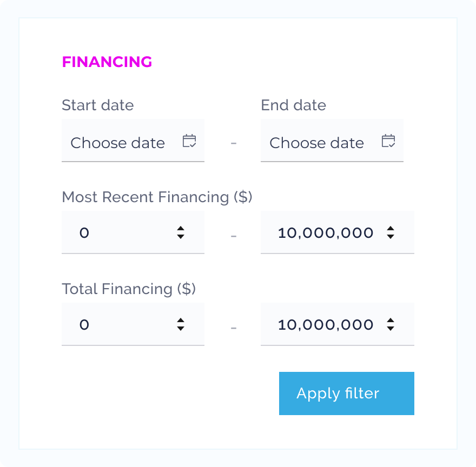The image size is (476, 467).
Task: Increase Most Recent Financing minimum value
Action: [x=181, y=229]
